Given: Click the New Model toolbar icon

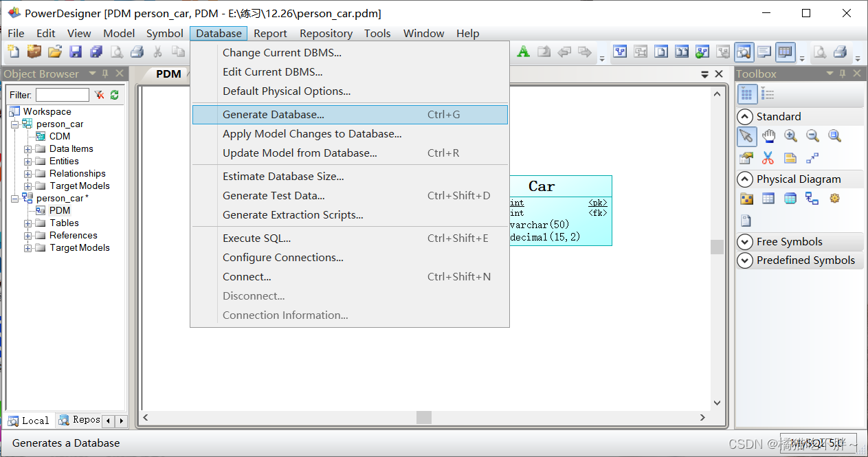Looking at the screenshot, I should click(x=14, y=52).
